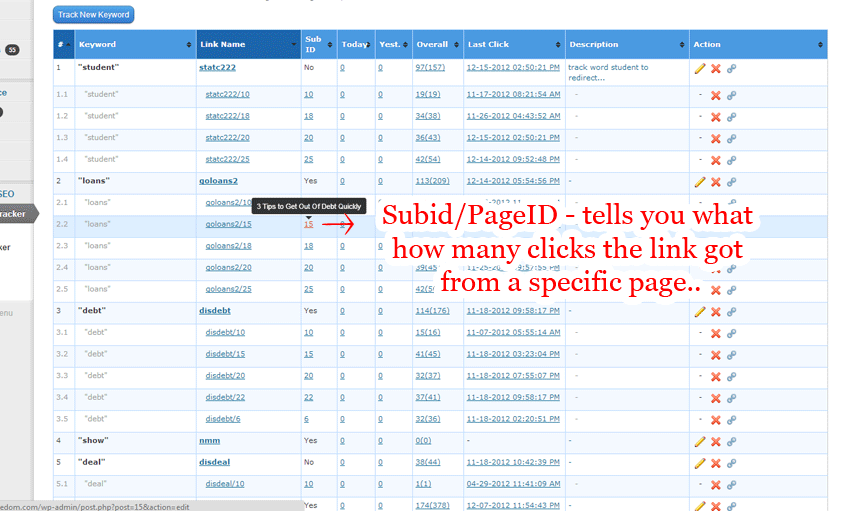The height and width of the screenshot is (511, 847).
Task: Delete the disdebt row using red X
Action: click(x=715, y=312)
